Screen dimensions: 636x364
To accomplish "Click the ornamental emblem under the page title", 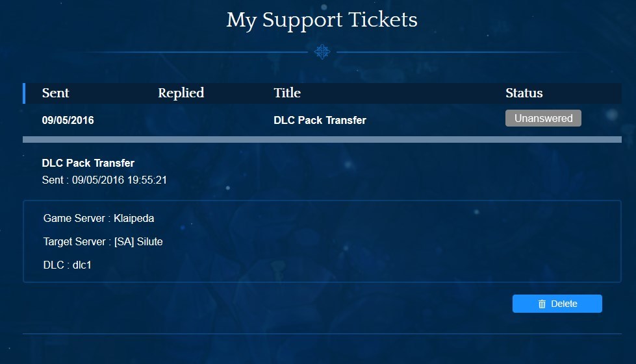I will point(322,52).
